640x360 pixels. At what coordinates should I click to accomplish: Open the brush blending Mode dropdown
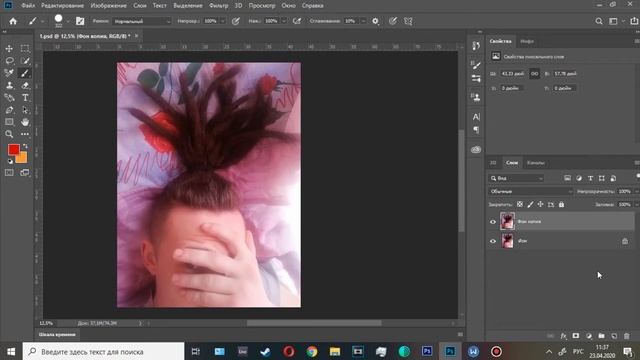coord(142,21)
